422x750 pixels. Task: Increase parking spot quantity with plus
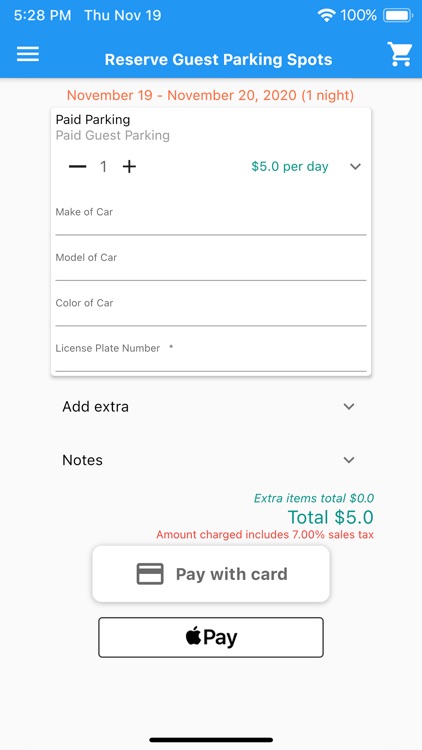tap(129, 166)
